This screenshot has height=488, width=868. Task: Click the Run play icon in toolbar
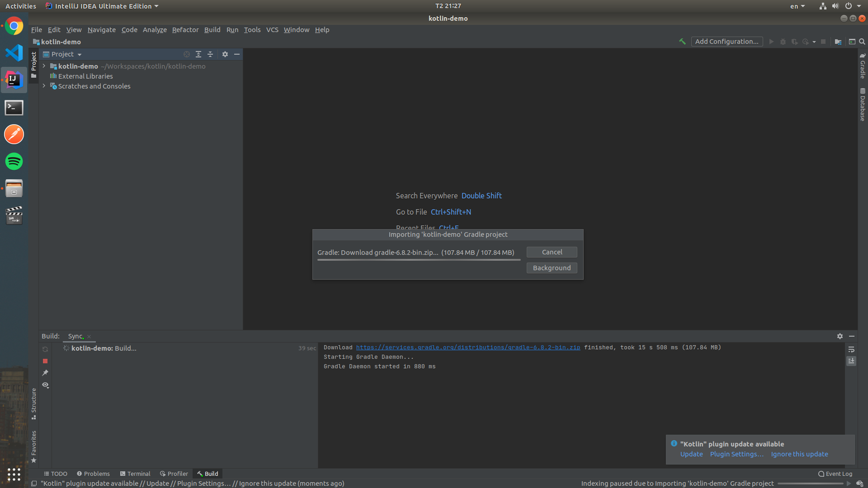point(771,42)
